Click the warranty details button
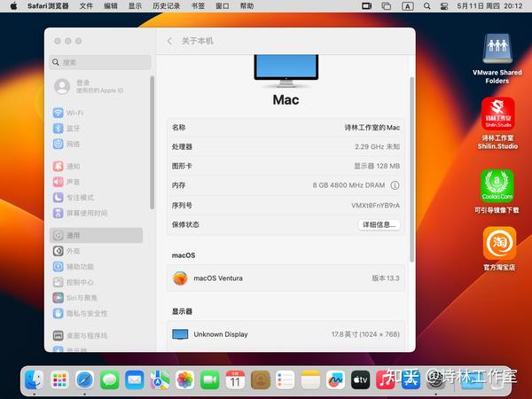This screenshot has width=532, height=399. tap(379, 224)
